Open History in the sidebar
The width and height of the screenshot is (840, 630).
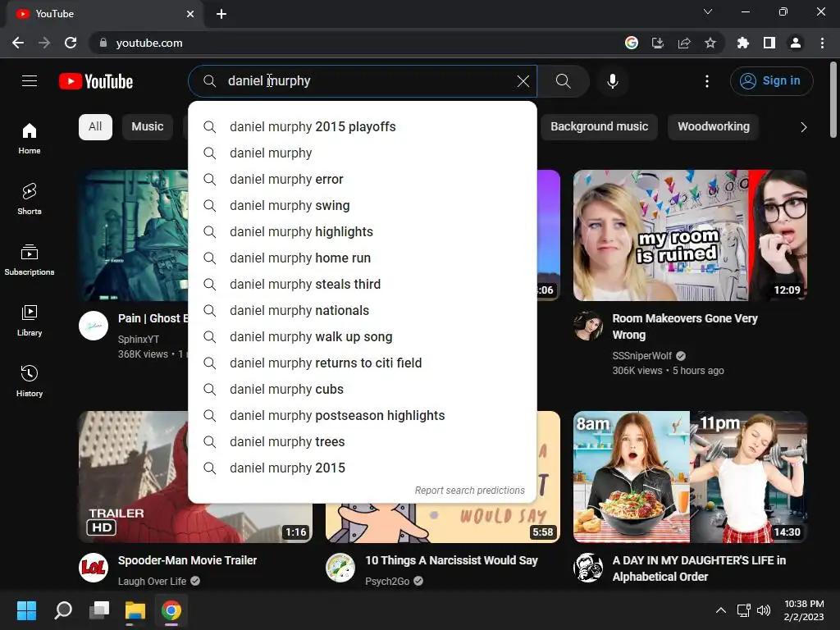(30, 381)
